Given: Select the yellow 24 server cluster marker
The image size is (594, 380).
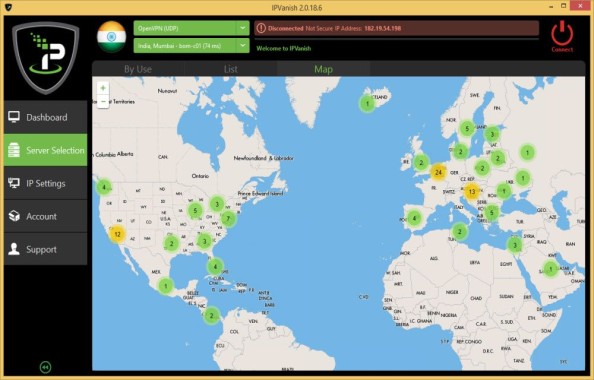Looking at the screenshot, I should pos(438,172).
